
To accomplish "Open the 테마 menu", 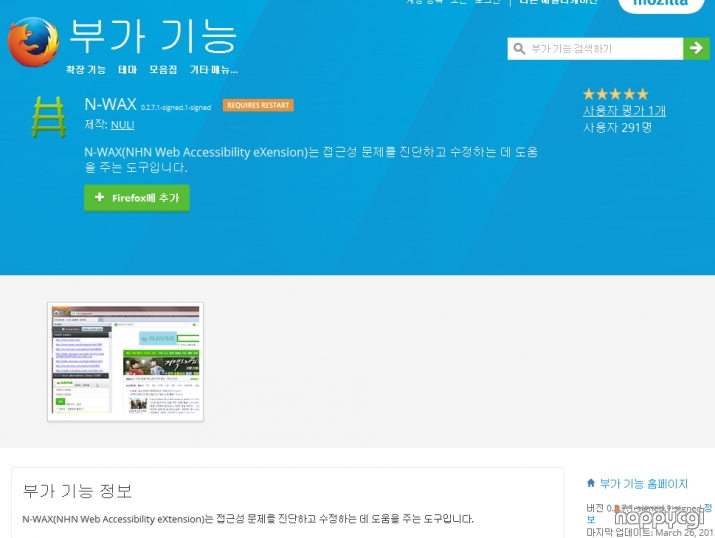I will pyautogui.click(x=128, y=70).
